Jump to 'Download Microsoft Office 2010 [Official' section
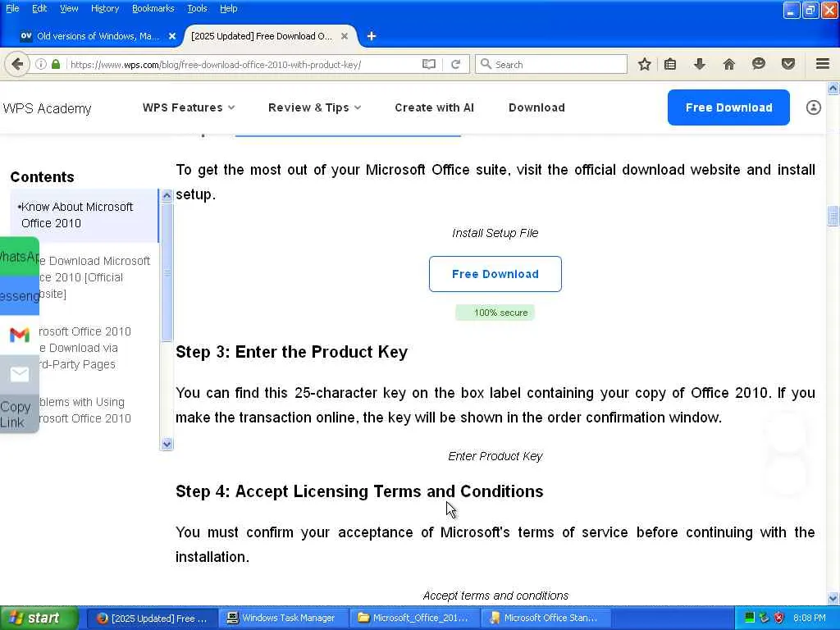This screenshot has width=840, height=630. [97, 277]
